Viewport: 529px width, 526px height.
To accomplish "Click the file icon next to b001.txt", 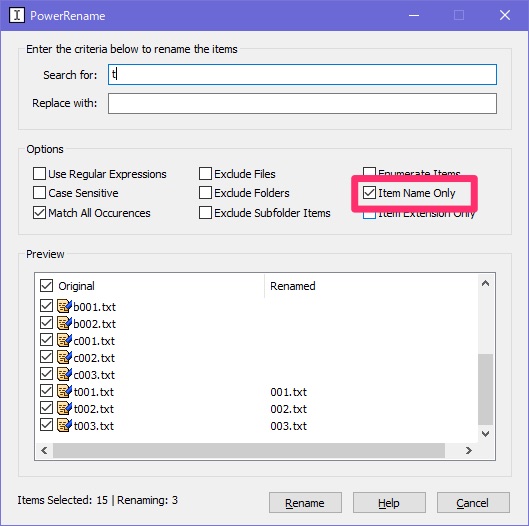I will (x=64, y=306).
